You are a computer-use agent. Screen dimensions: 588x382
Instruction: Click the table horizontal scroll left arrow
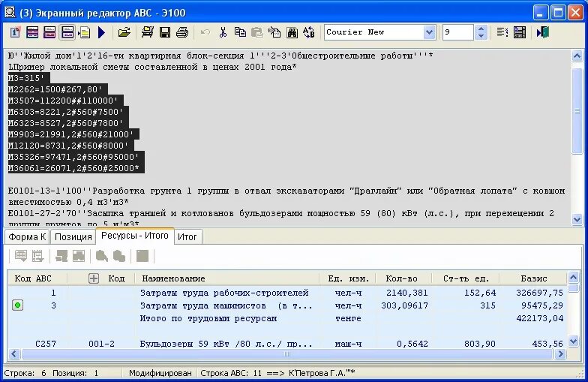(14, 354)
